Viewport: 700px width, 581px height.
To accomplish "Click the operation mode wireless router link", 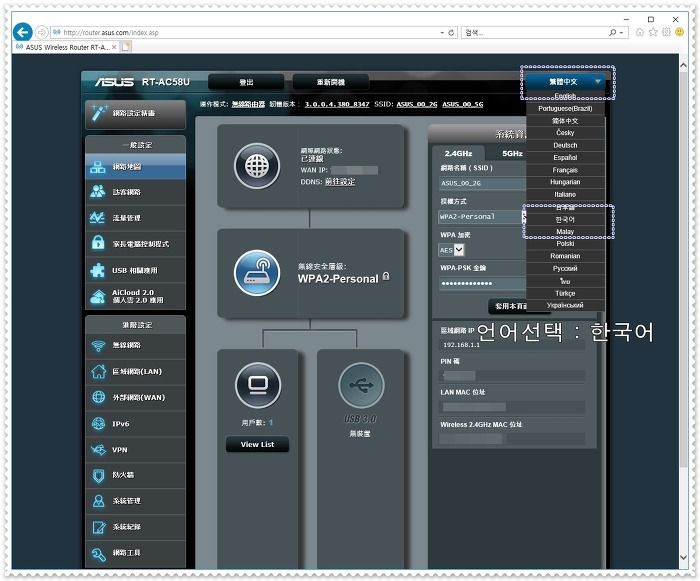I will [248, 104].
